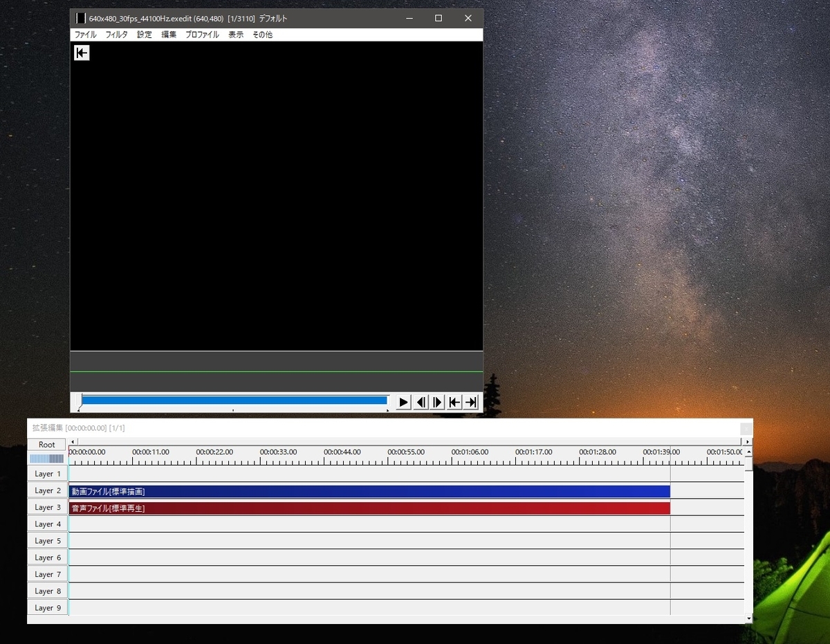Click the 00:01:28.00 mark on the ruler

pos(598,452)
